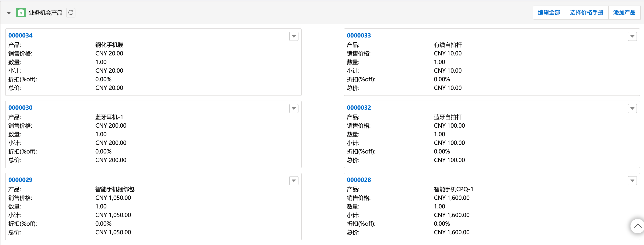644x245 pixels.
Task: Open record link 0000028
Action: (359, 180)
